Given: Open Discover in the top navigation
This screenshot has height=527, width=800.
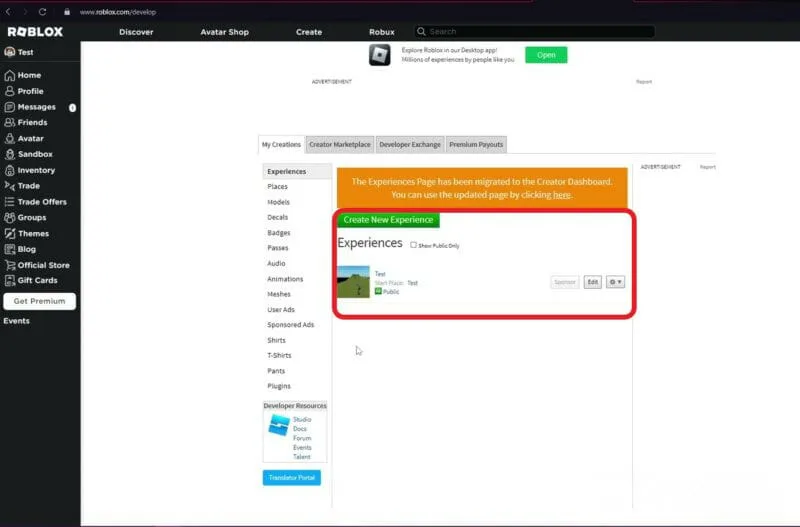Looking at the screenshot, I should pos(136,32).
